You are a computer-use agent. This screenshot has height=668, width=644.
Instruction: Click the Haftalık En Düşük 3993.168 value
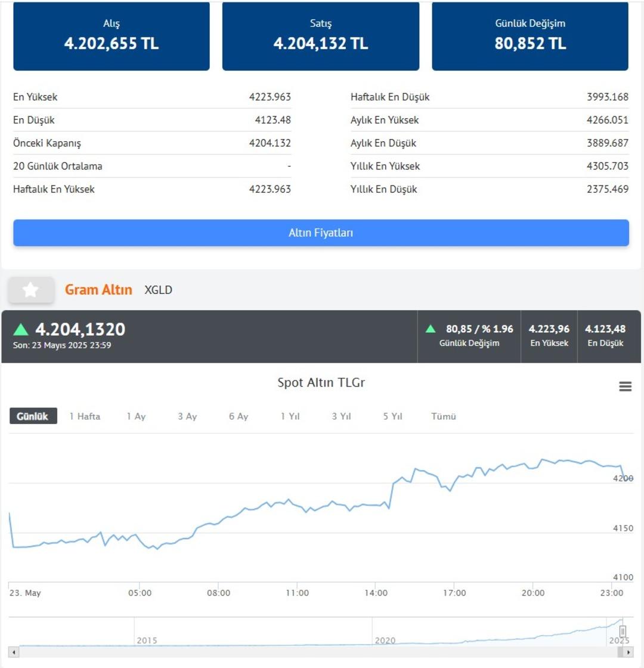[608, 97]
